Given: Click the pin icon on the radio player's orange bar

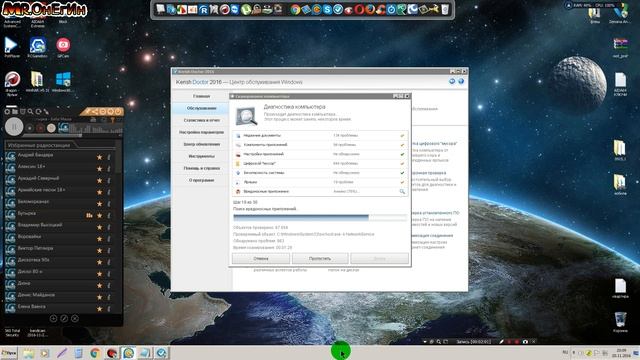Looking at the screenshot, I should pyautogui.click(x=87, y=111).
